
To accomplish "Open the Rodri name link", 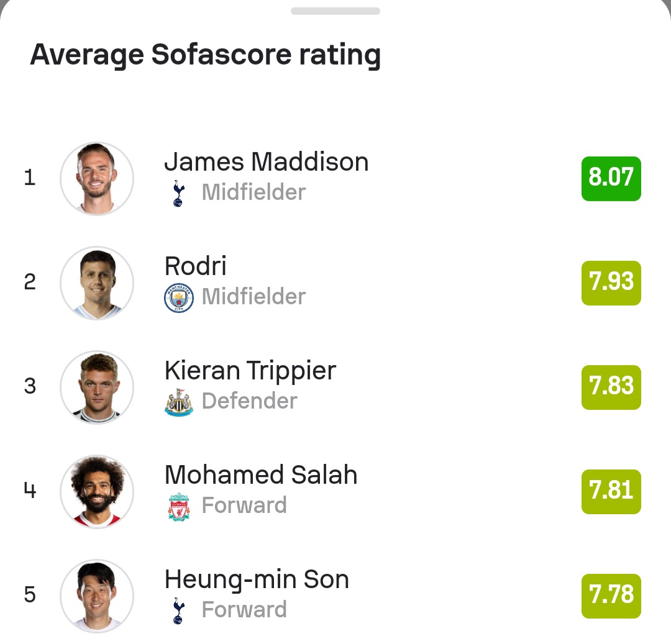I will coord(196,266).
